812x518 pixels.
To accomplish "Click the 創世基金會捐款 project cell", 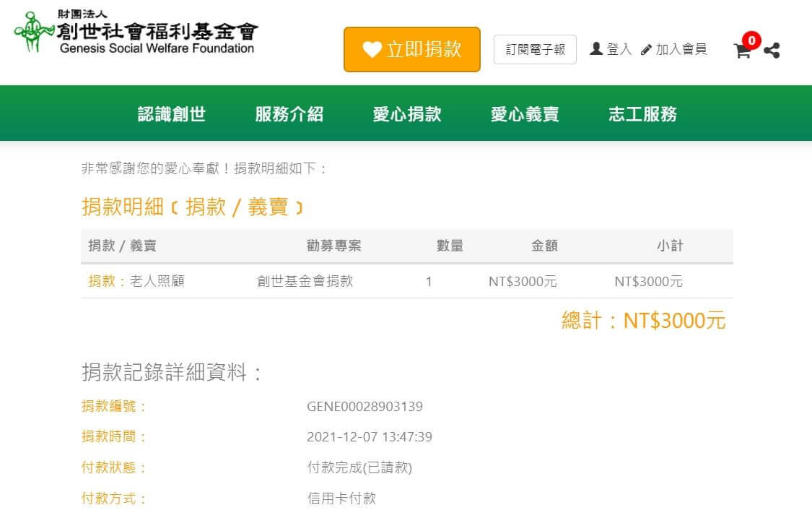I will [x=305, y=281].
